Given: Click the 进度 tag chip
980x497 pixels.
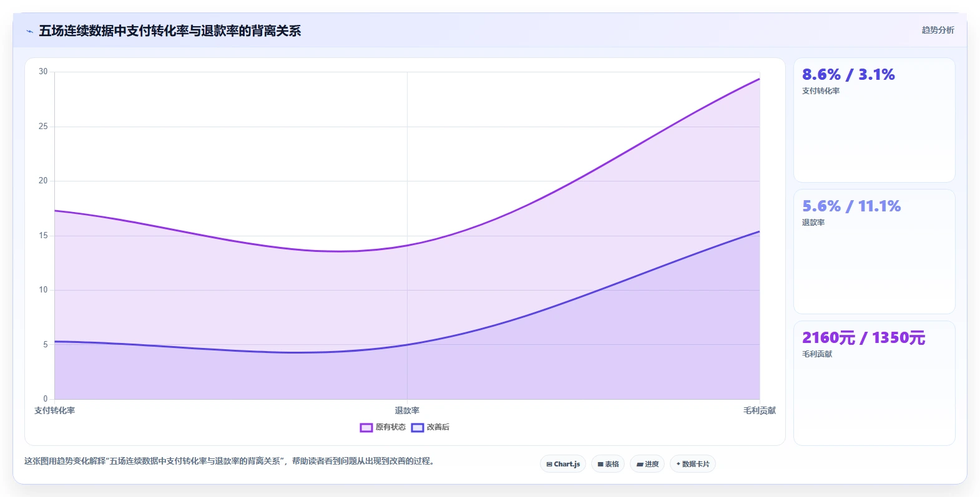Looking at the screenshot, I should click(647, 464).
